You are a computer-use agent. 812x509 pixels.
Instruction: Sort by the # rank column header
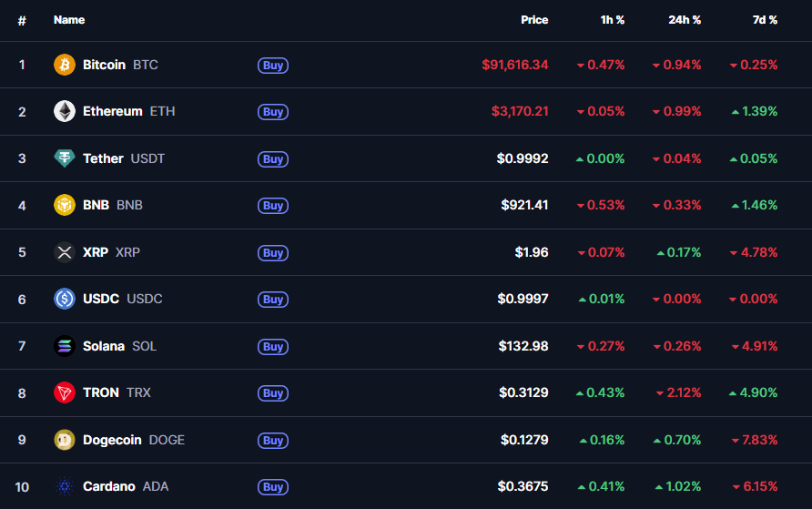pos(22,20)
